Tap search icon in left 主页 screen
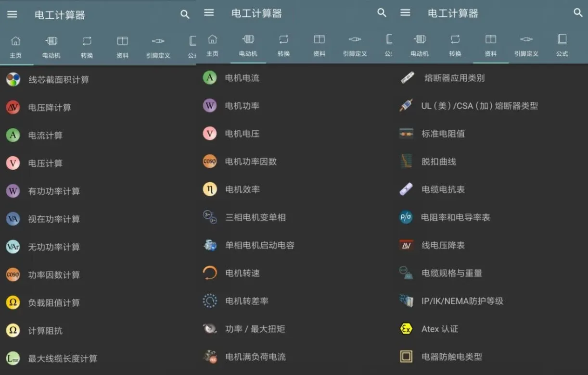Screen dimensions: 588x375 [185, 14]
